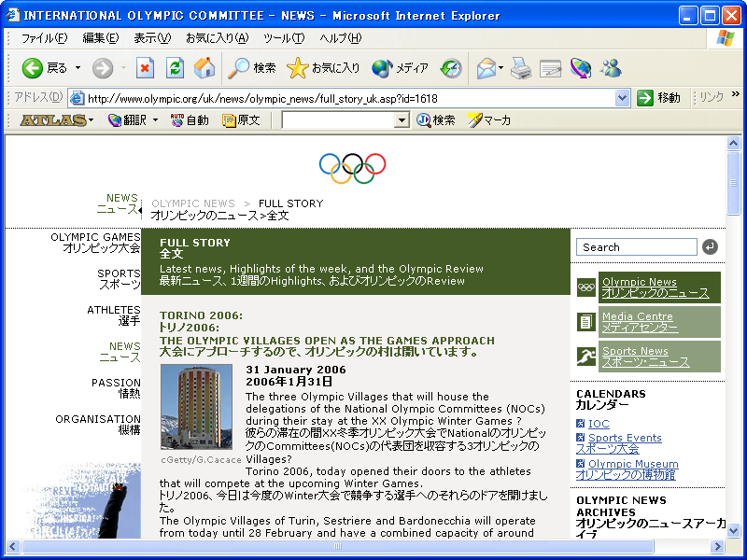Select SPORTS in left navigation
Image resolution: width=747 pixels, height=560 pixels.
119,279
